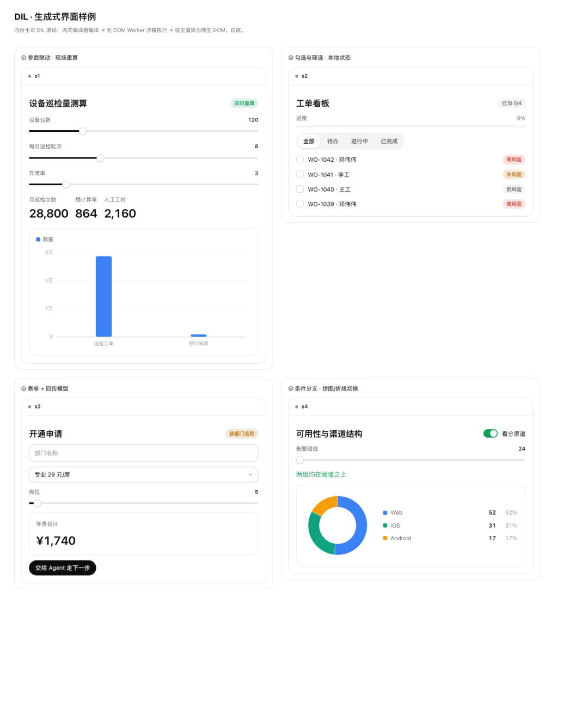Screen dimensions: 588x714
Task: Click the 每日巡检轮次 slider handle
Action: coord(100,158)
